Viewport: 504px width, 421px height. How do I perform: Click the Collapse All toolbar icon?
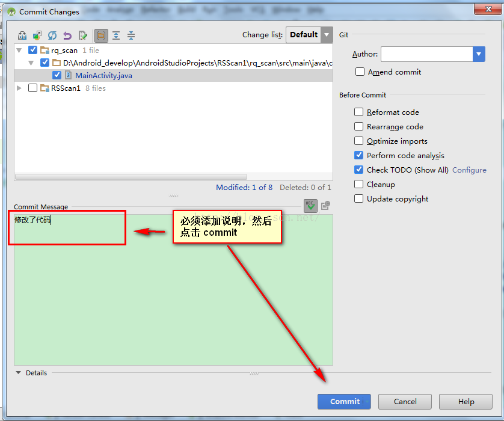131,35
